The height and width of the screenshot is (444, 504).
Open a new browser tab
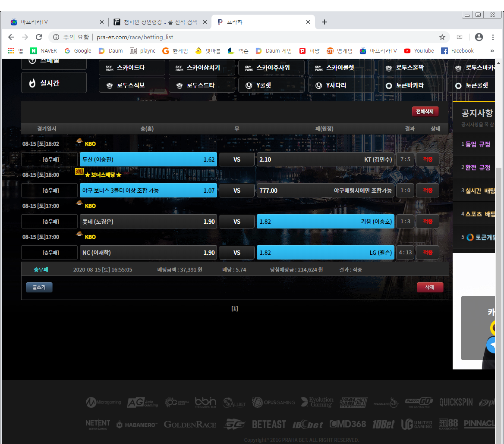point(324,22)
